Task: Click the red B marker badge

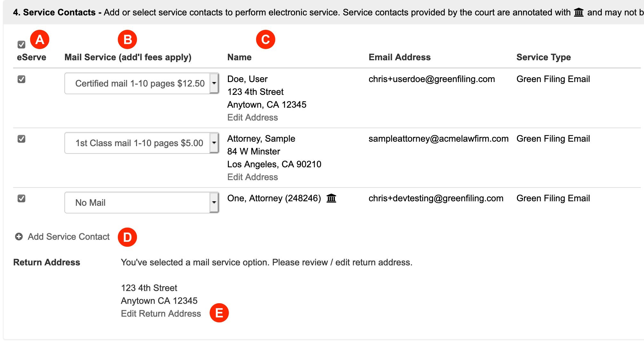Action: click(x=127, y=39)
